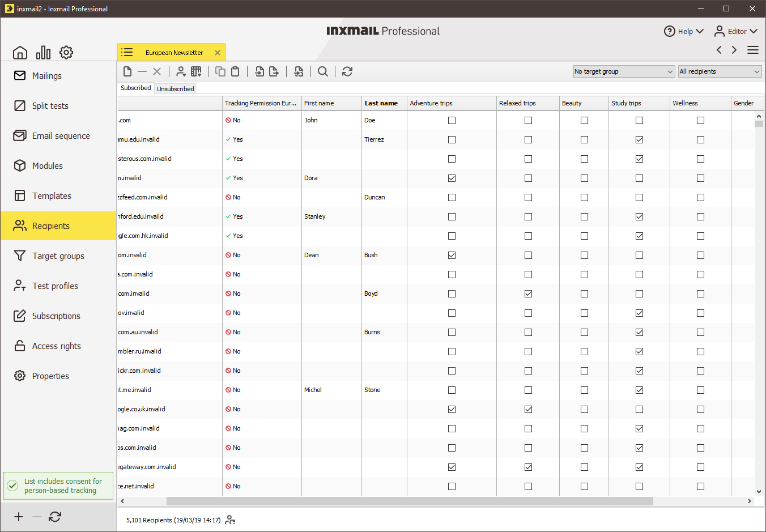Click the plus icon in sidebar footer
766x532 pixels.
[19, 517]
